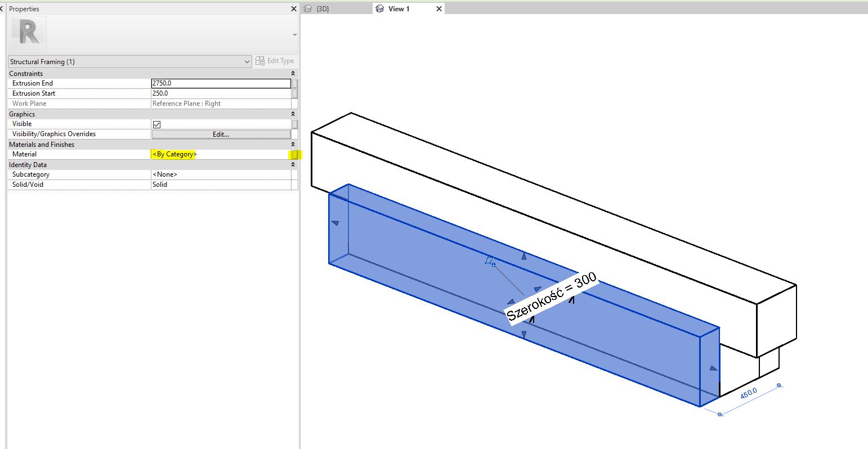Click the Revit family preview thumbnail icon
This screenshot has width=868, height=449.
(x=27, y=33)
